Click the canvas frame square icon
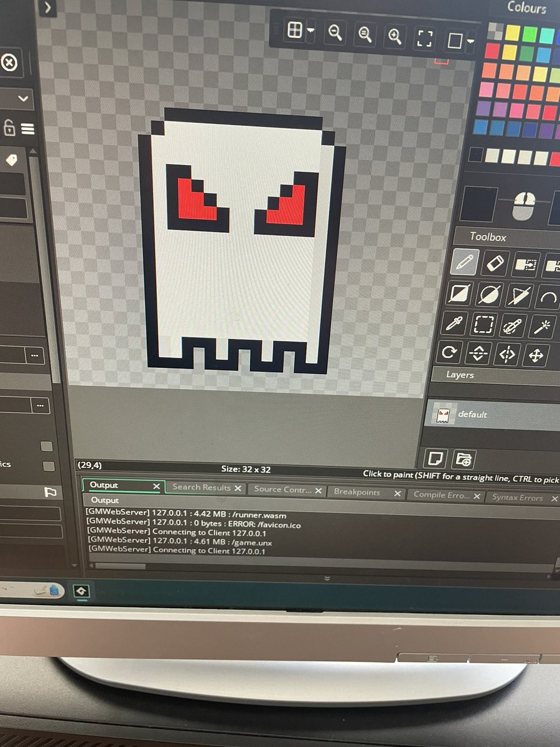 pos(455,40)
